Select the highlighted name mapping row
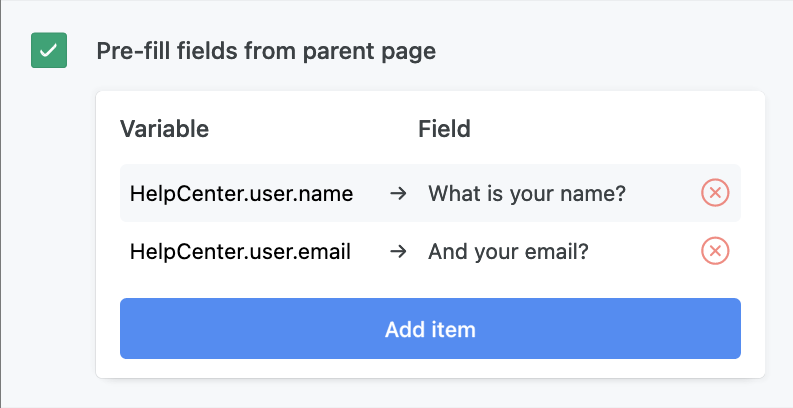The width and height of the screenshot is (793, 408). tap(430, 193)
